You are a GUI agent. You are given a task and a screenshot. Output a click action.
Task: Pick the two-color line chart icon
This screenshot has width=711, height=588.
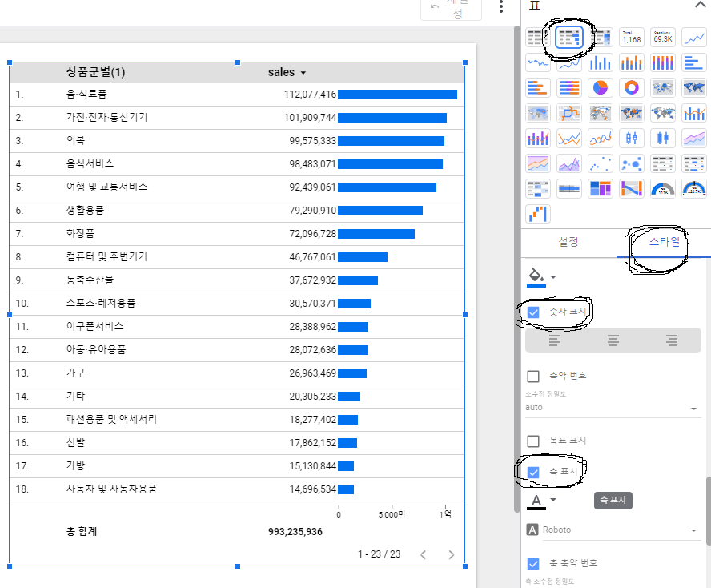569,138
